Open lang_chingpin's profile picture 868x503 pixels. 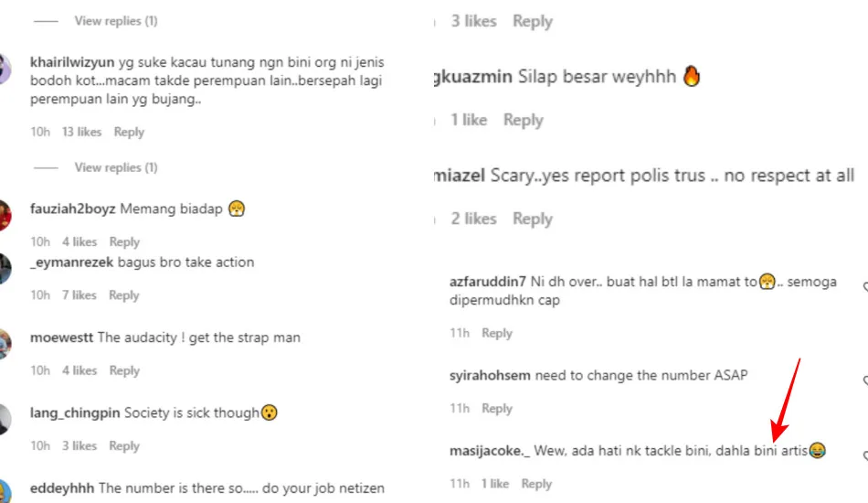5,420
